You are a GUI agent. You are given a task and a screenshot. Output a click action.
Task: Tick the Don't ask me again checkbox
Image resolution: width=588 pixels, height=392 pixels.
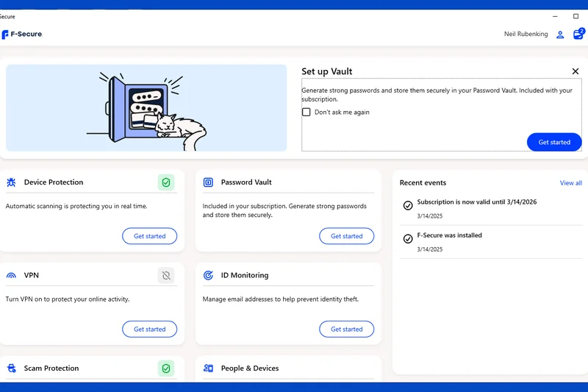(306, 113)
